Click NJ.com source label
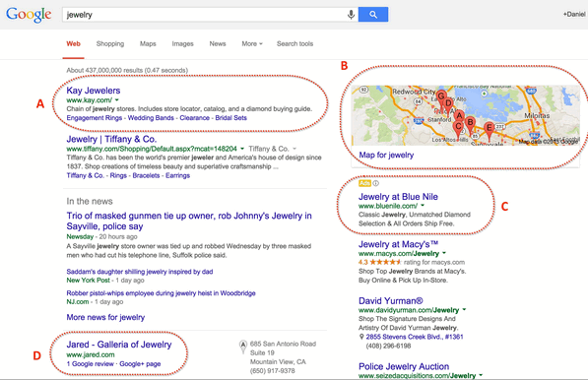588x380 pixels. click(x=78, y=301)
